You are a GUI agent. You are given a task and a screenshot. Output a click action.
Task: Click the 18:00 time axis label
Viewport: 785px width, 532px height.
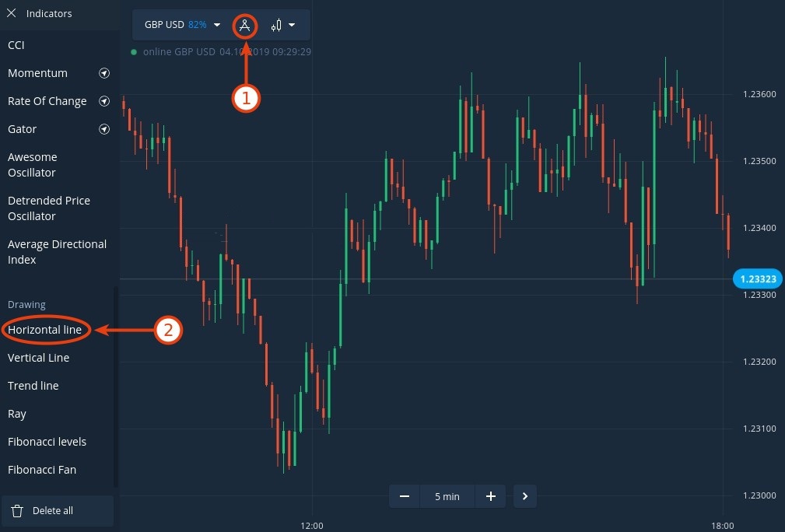tap(723, 526)
